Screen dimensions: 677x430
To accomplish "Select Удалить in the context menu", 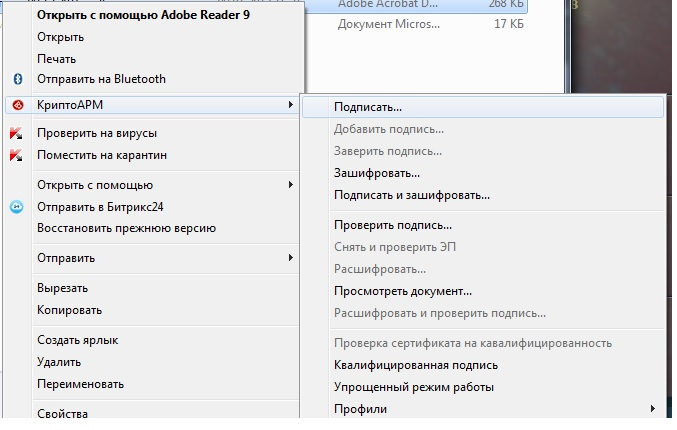I will pos(59,362).
